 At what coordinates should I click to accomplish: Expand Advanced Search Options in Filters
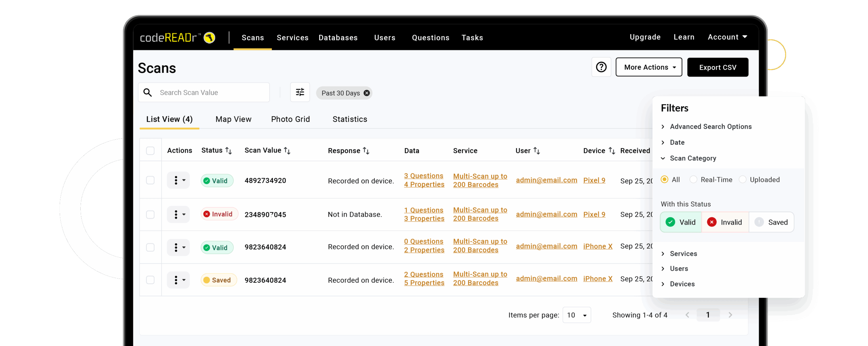710,126
